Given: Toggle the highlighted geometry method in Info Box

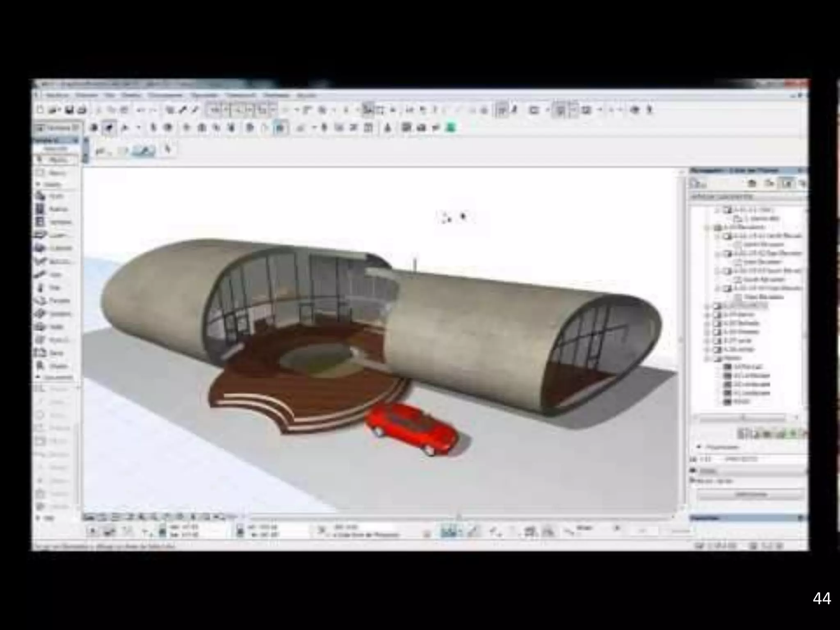Looking at the screenshot, I should tap(144, 151).
